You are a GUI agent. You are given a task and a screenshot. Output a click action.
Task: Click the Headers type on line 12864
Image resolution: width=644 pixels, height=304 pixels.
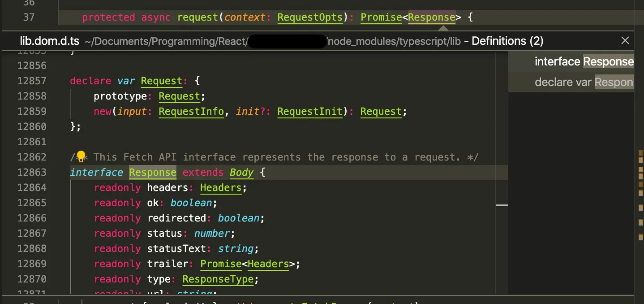click(x=221, y=188)
